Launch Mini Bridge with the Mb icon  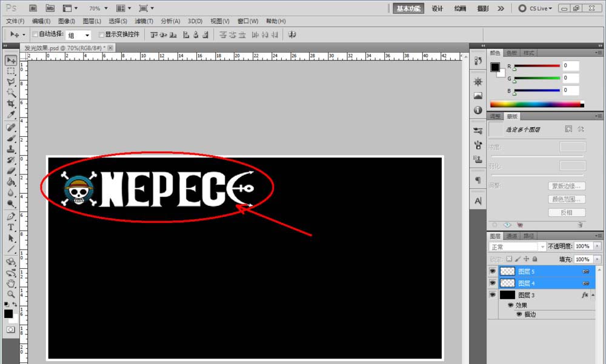click(50, 8)
